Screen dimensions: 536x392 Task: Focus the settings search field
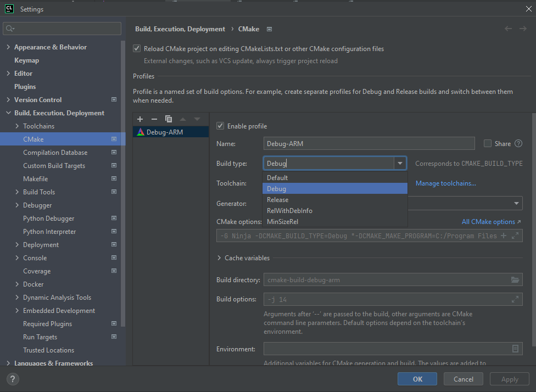click(62, 29)
